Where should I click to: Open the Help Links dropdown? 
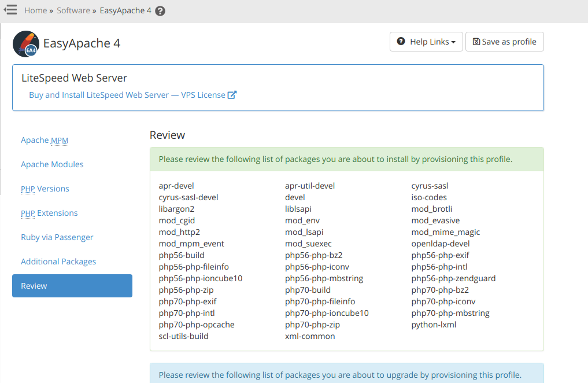(426, 42)
